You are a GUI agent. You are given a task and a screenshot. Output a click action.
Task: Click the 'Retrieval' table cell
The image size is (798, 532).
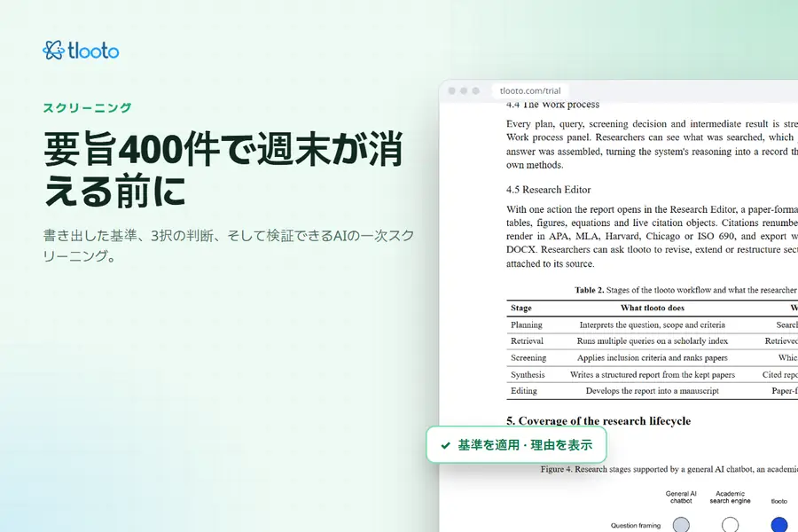tap(527, 341)
